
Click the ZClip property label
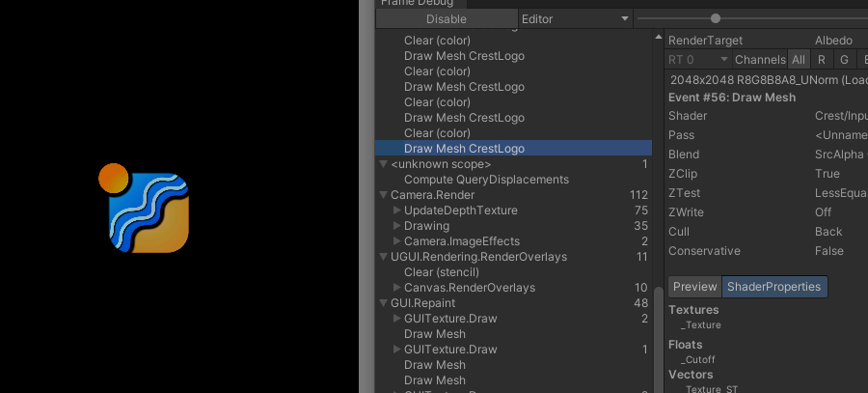click(682, 174)
